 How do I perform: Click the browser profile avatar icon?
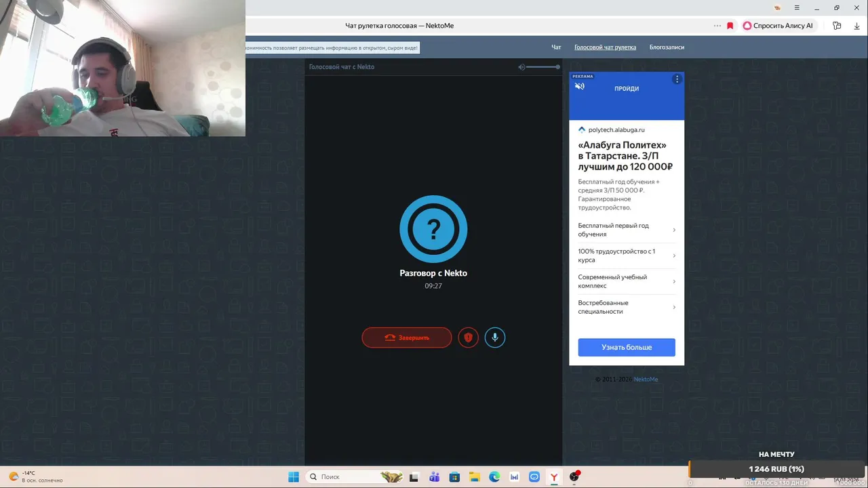click(x=777, y=7)
